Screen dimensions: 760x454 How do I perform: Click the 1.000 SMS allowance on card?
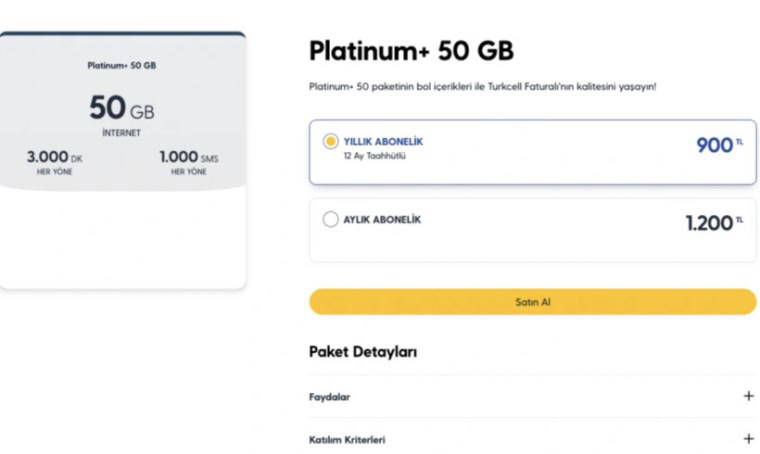click(x=188, y=158)
